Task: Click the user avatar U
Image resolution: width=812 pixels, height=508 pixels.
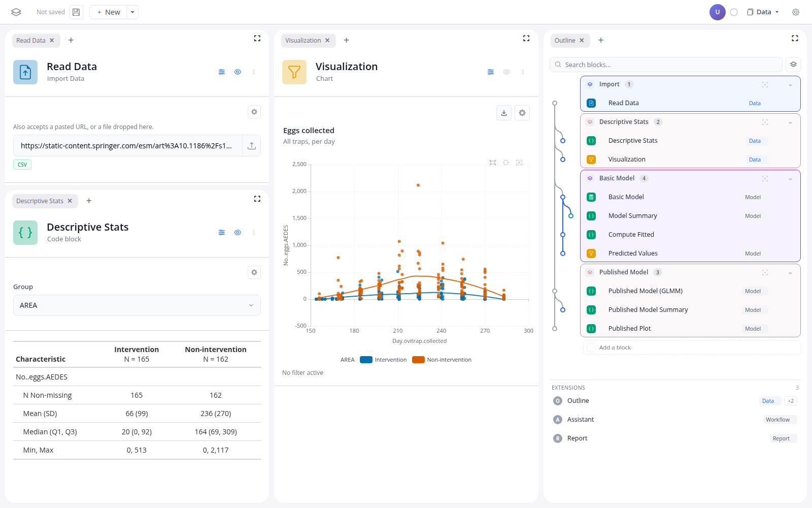Action: pos(718,12)
